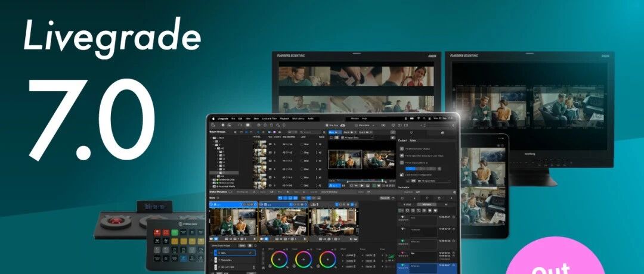Toggle the Global Metadata switch

pyautogui.click(x=230, y=192)
